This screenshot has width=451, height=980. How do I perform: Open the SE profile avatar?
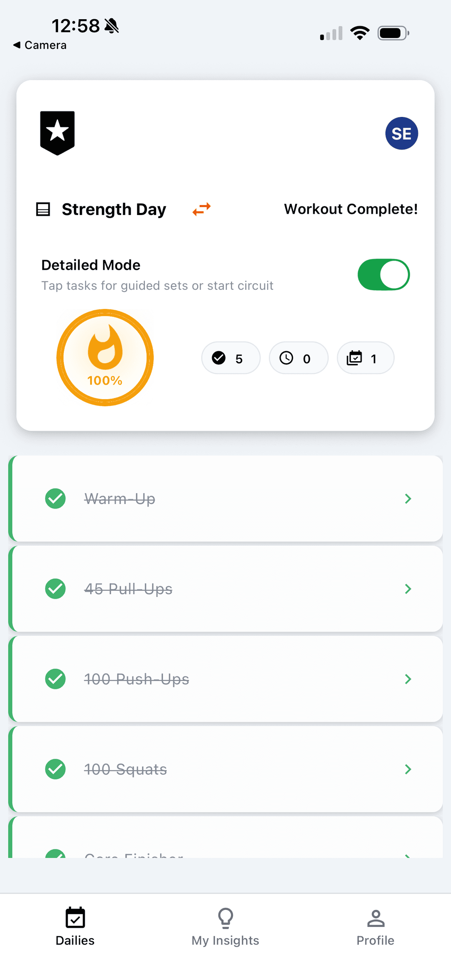click(x=401, y=134)
